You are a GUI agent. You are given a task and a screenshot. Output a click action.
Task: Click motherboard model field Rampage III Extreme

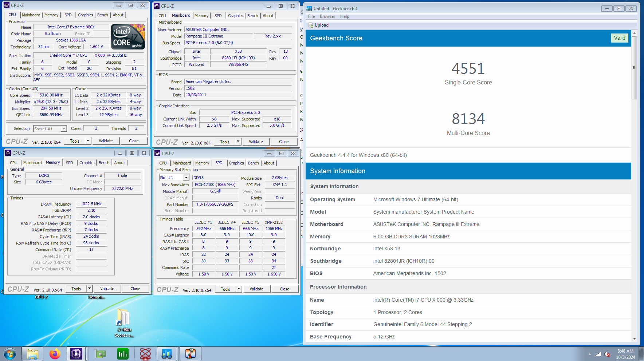219,36
